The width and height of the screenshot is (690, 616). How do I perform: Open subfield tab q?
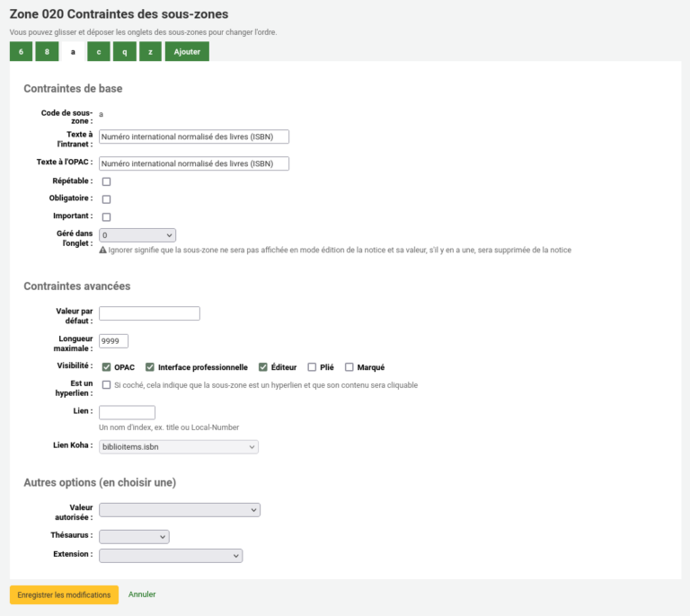pos(125,51)
